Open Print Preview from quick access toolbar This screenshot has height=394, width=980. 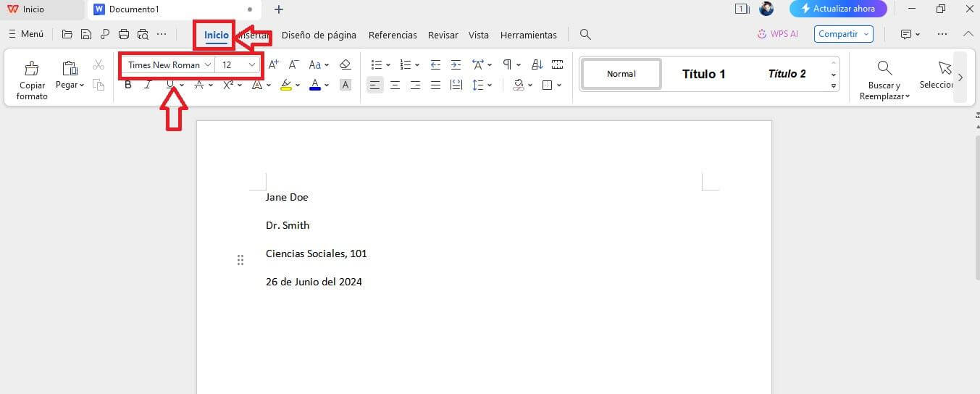click(x=143, y=34)
